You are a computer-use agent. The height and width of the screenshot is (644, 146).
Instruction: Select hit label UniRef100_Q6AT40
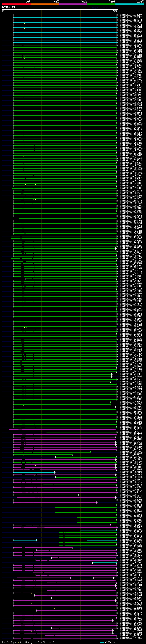(131, 30)
